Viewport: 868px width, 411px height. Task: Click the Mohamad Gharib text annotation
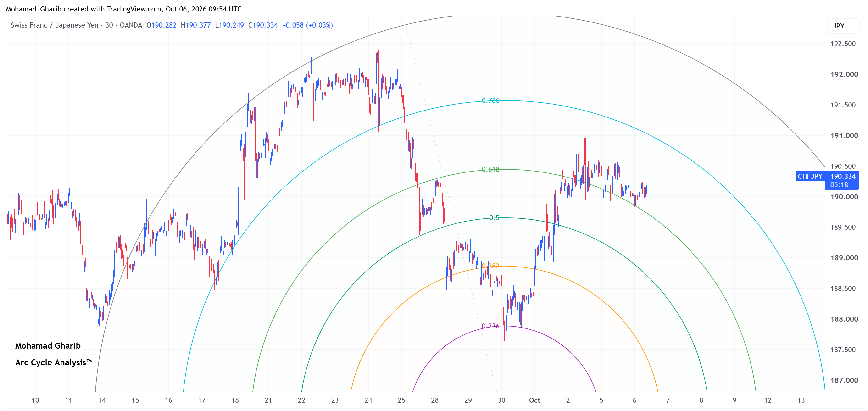[48, 346]
